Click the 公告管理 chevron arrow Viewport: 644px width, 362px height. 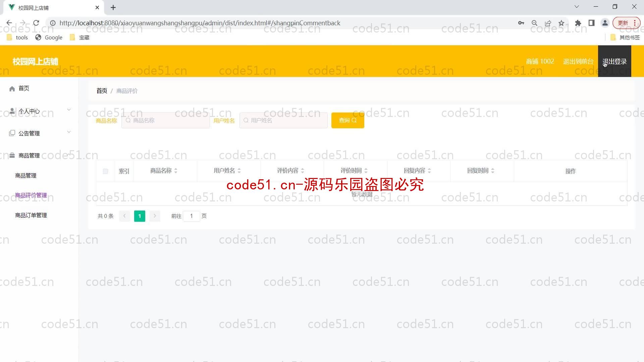coord(69,132)
